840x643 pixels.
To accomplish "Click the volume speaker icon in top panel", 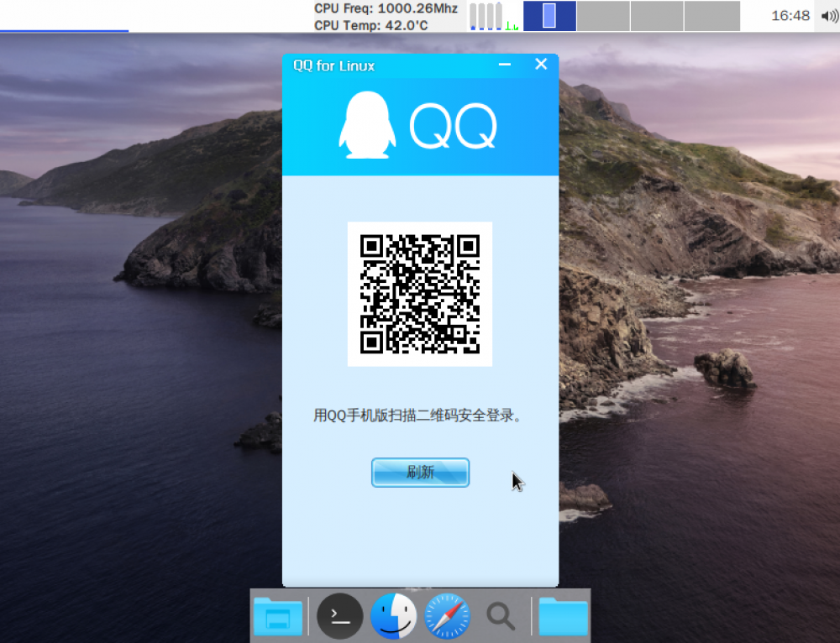I will (x=828, y=16).
